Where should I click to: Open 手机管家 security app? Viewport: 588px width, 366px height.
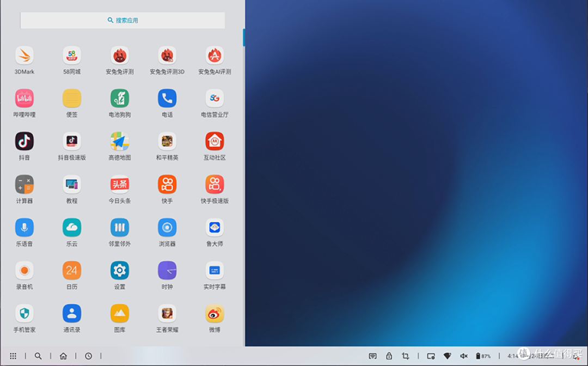point(24,314)
